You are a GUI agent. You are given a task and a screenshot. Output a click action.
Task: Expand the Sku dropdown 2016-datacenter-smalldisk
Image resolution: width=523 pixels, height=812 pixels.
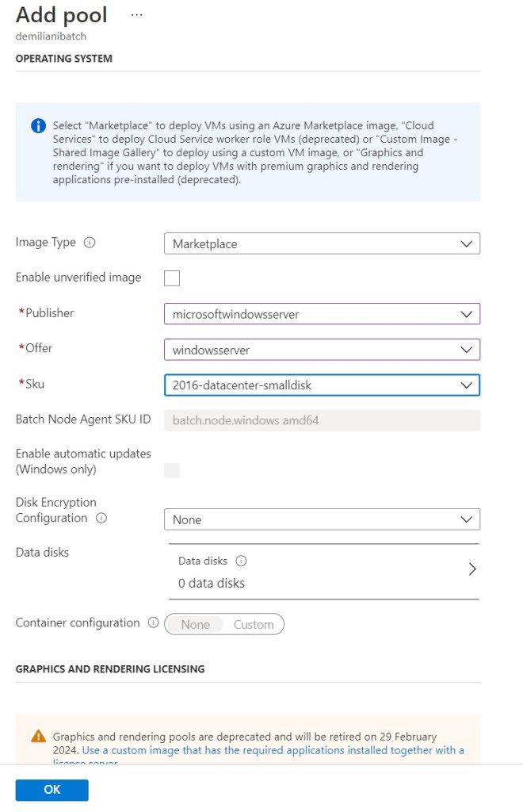coord(322,385)
